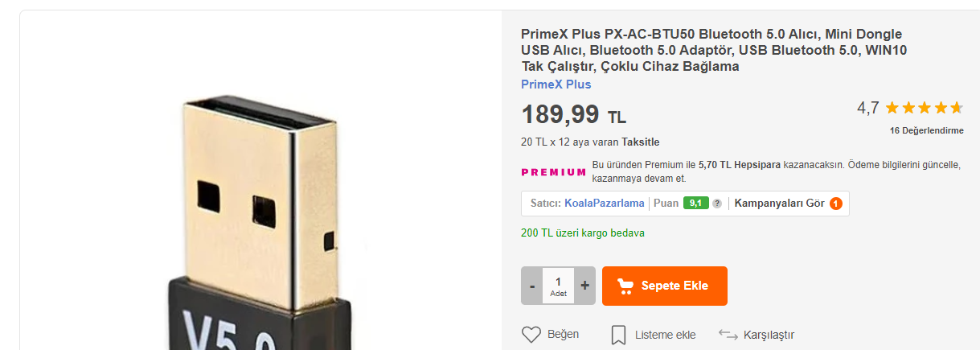Open the PrimeX Plus brand link
Image resolution: width=980 pixels, height=350 pixels.
point(556,84)
